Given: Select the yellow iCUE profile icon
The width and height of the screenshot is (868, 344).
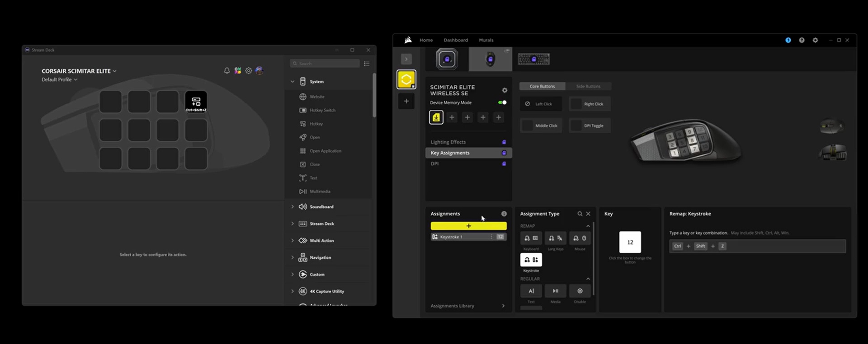Looking at the screenshot, I should [x=406, y=79].
